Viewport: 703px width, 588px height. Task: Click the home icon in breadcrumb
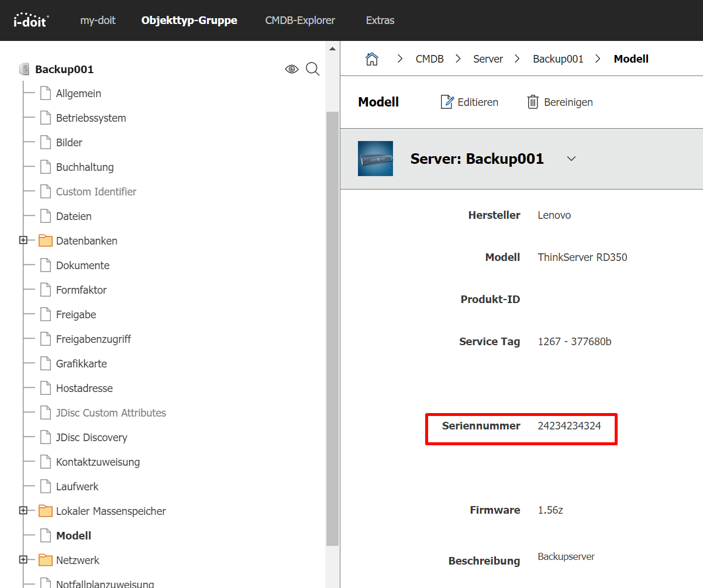click(x=372, y=59)
